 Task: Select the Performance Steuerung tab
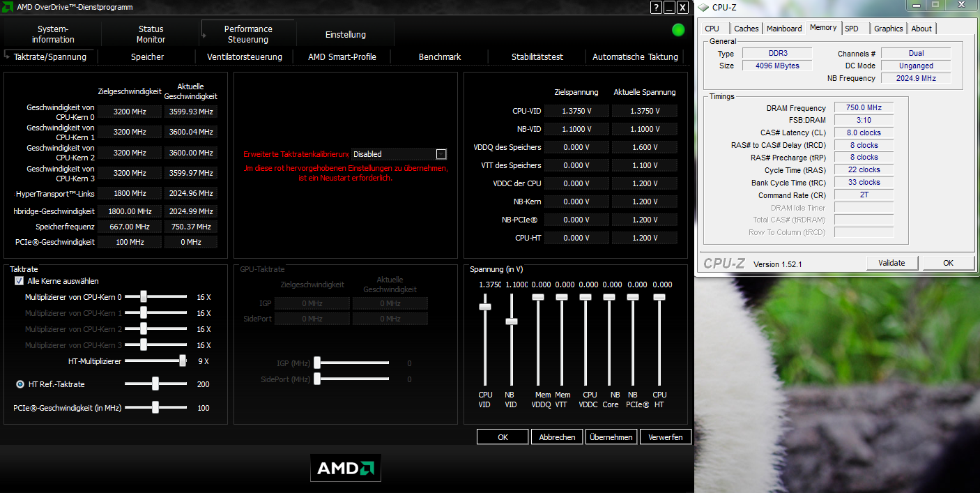(248, 34)
